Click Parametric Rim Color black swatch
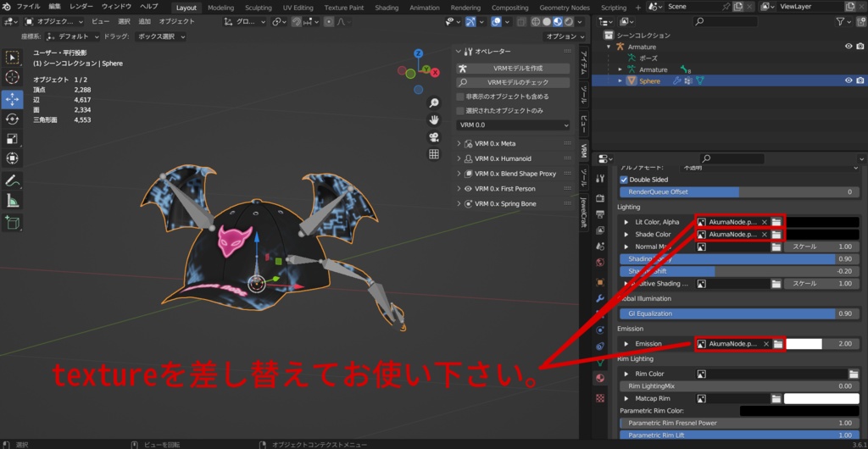Viewport: 868px width, 449px height. (x=800, y=411)
